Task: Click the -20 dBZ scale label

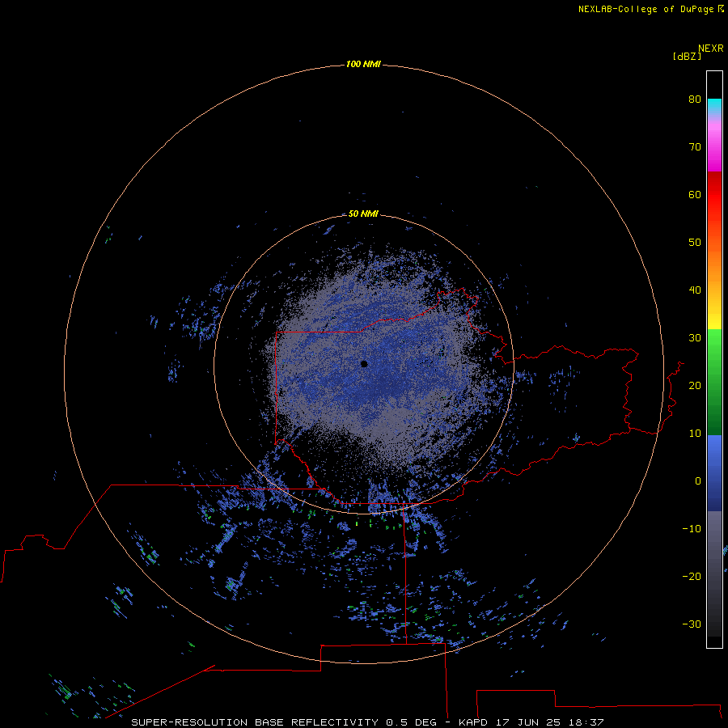Action: [692, 576]
